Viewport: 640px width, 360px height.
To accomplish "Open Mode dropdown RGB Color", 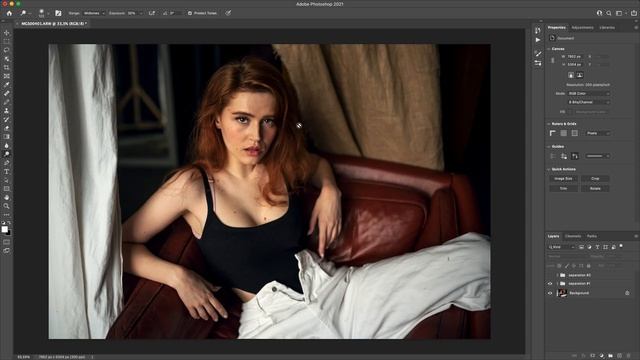I will coord(589,93).
